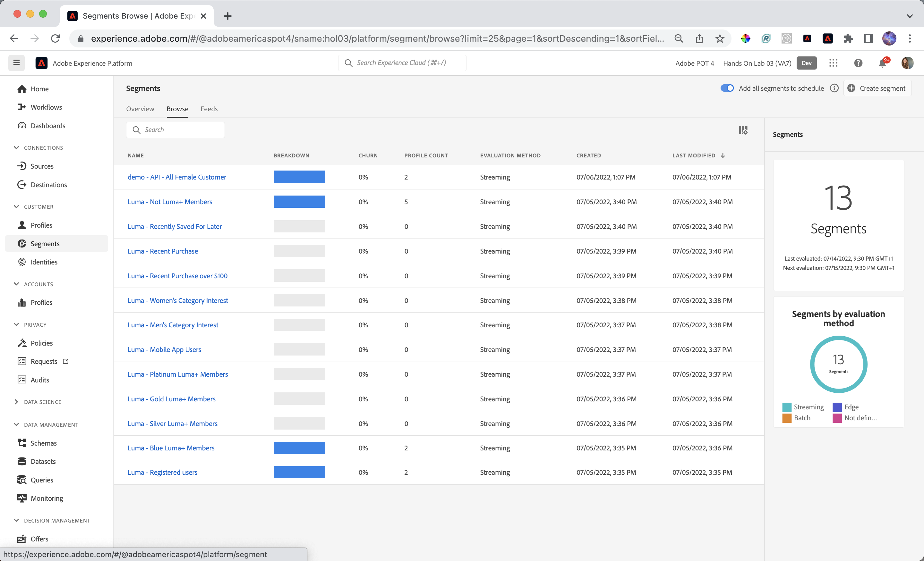Open the column settings icon above table
The image size is (924, 561).
[x=743, y=130]
